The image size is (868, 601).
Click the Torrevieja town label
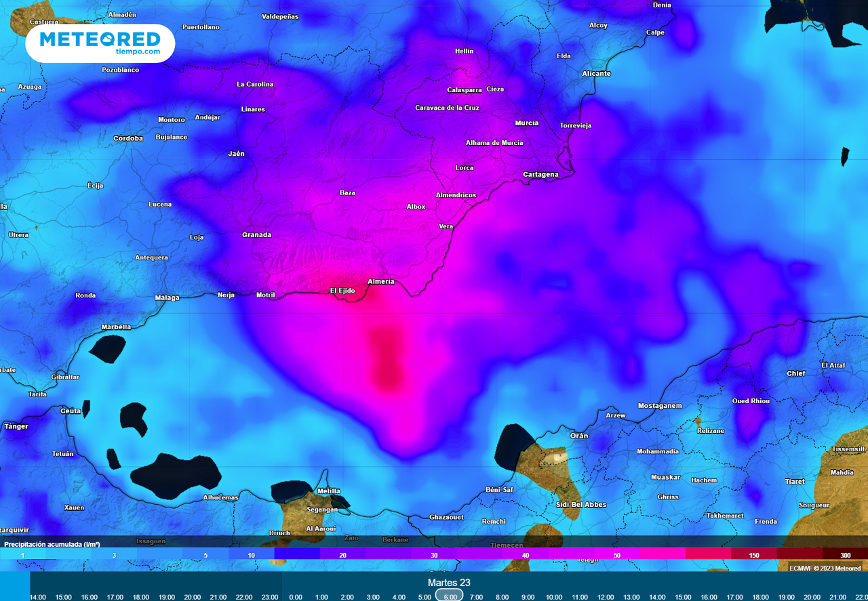576,126
